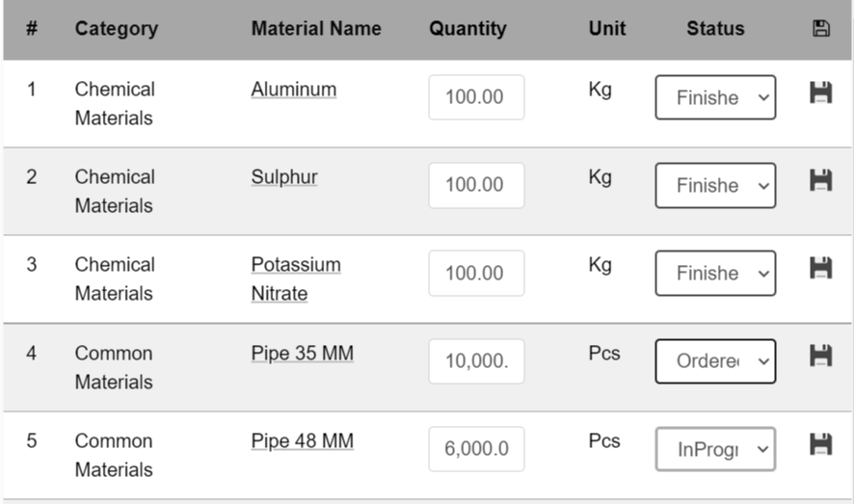855x504 pixels.
Task: Open status dropdown for Aluminum
Action: pyautogui.click(x=715, y=97)
